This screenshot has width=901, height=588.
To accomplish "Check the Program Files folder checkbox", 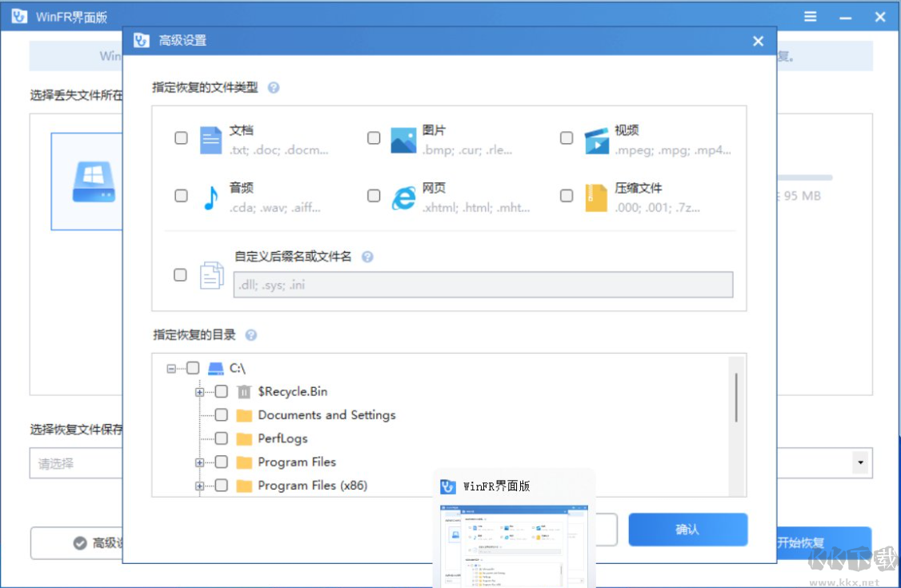I will (x=220, y=462).
